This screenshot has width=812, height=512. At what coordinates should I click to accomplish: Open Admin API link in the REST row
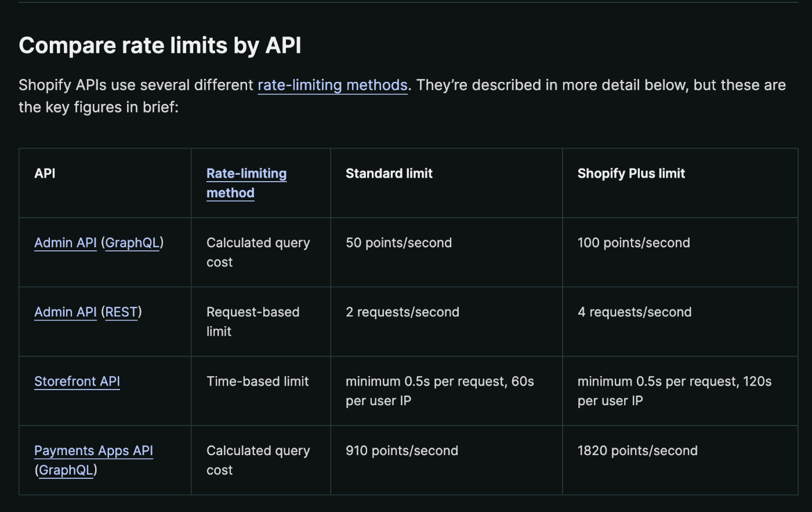point(66,312)
